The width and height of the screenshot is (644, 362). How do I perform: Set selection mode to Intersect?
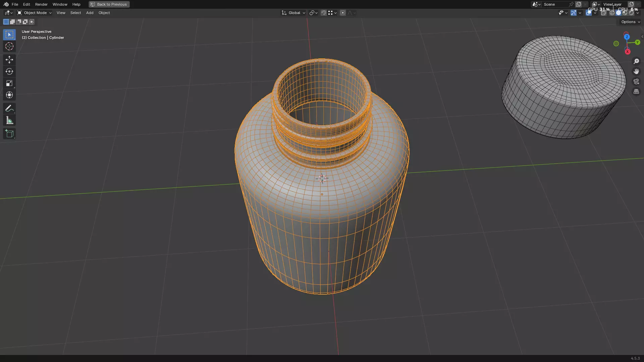coord(32,22)
